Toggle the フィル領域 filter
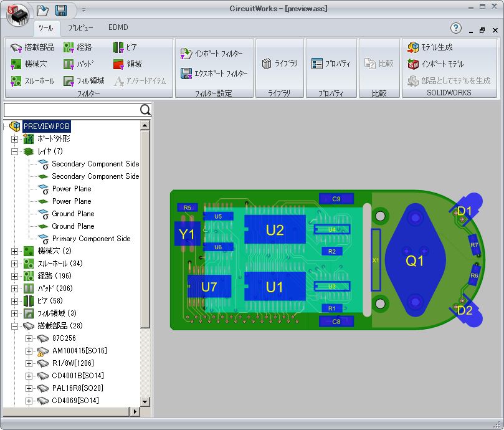This screenshot has width=504, height=430. 84,81
